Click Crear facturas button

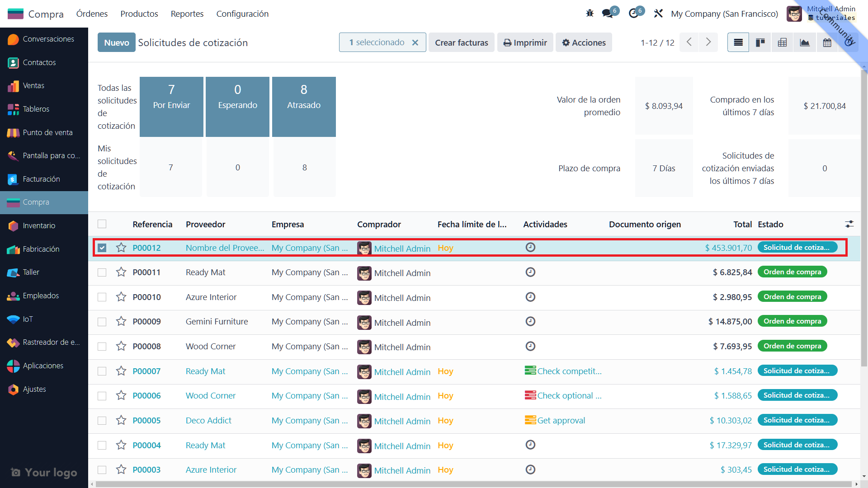[461, 42]
